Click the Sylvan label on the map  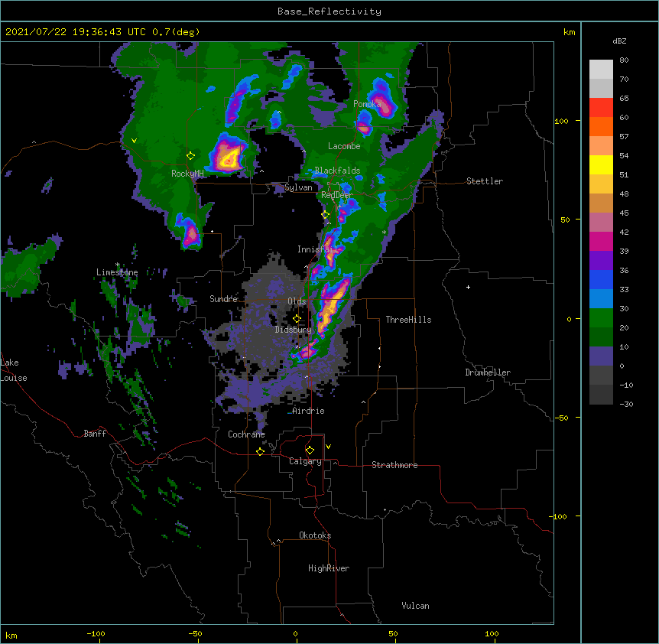(298, 187)
